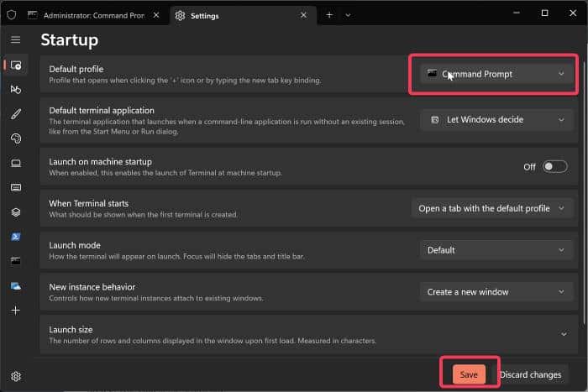Maximize the Terminal window
Image resolution: width=588 pixels, height=392 pixels.
[x=544, y=13]
